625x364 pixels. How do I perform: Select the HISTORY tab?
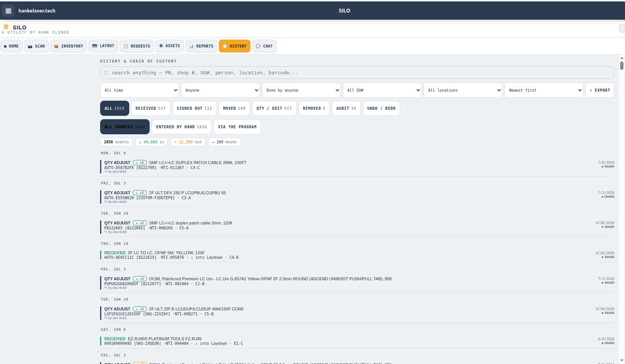pos(234,46)
